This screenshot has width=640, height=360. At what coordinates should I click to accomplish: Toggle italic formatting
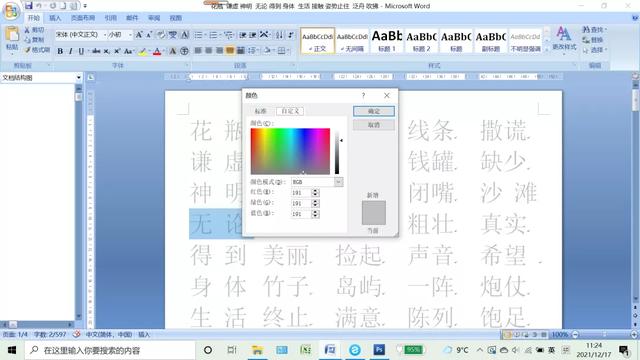point(71,51)
